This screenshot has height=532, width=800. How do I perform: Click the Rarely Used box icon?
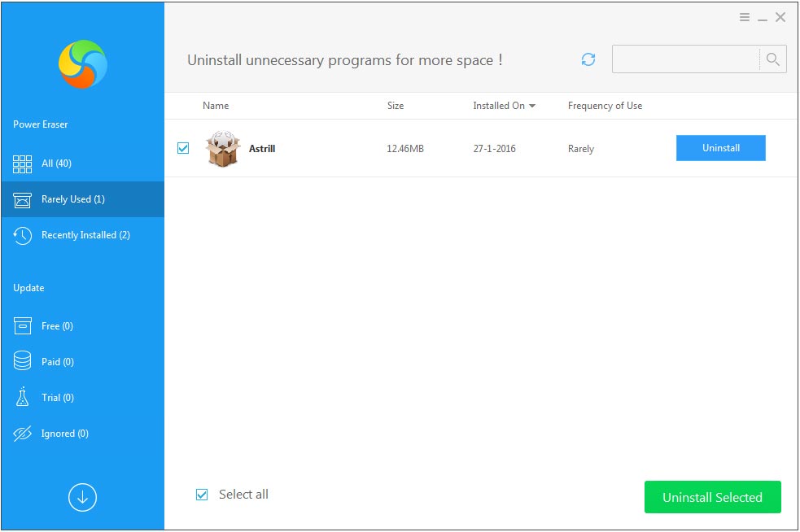pyautogui.click(x=23, y=200)
